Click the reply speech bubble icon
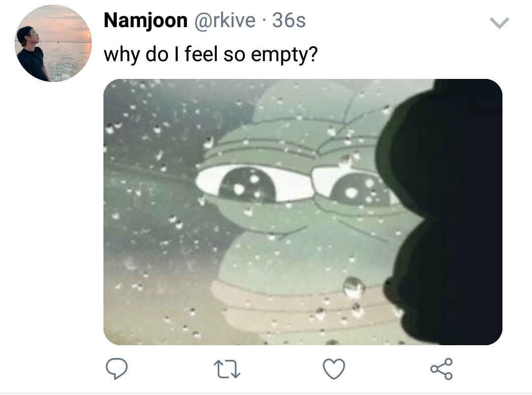Image resolution: width=532 pixels, height=395 pixels. point(116,368)
